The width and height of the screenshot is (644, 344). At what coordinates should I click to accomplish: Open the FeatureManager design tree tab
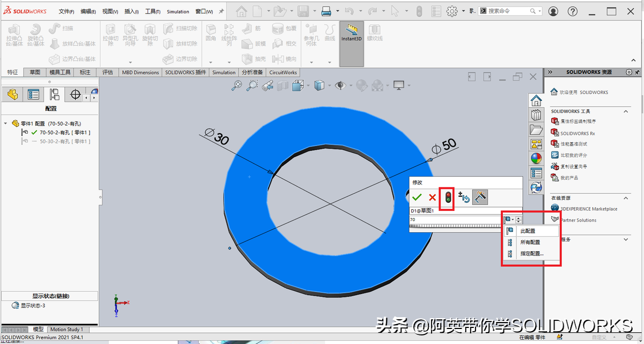12,95
